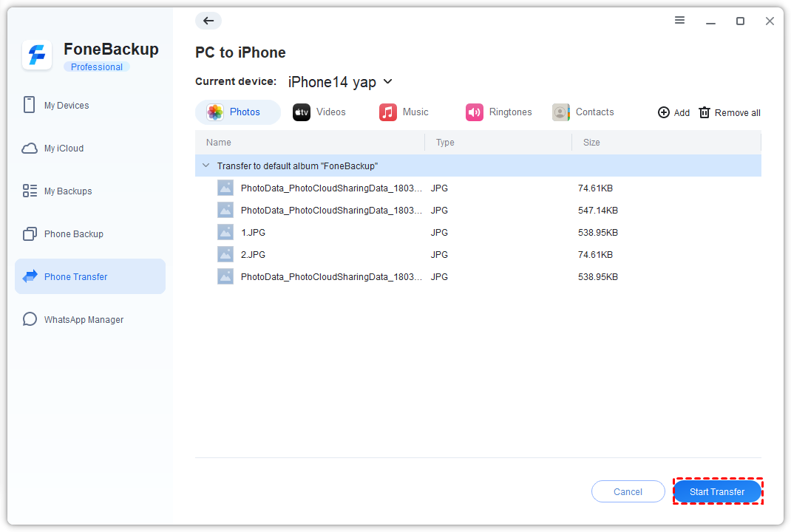This screenshot has width=791, height=532.
Task: Click the Add text button
Action: tap(682, 113)
